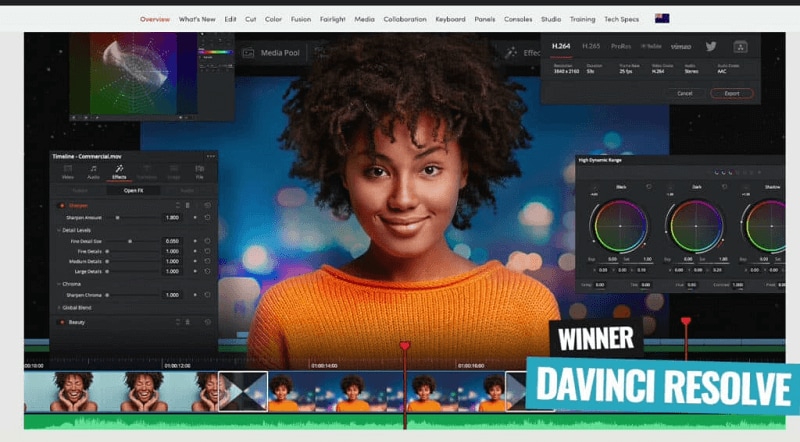Click Cancel in the export dialog
Viewport: 800px width, 442px height.
pos(685,93)
